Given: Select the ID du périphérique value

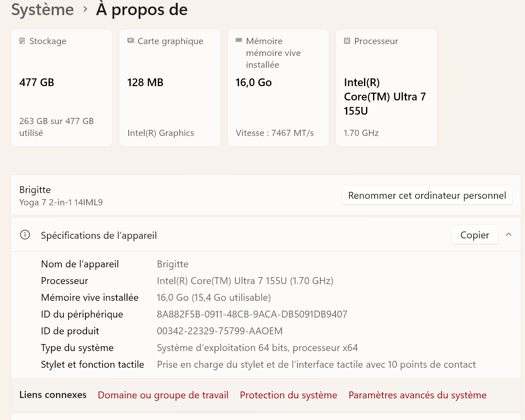Looking at the screenshot, I should pyautogui.click(x=252, y=314).
